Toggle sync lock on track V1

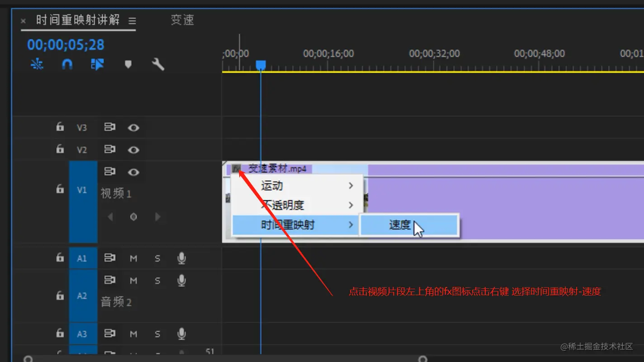pos(110,172)
